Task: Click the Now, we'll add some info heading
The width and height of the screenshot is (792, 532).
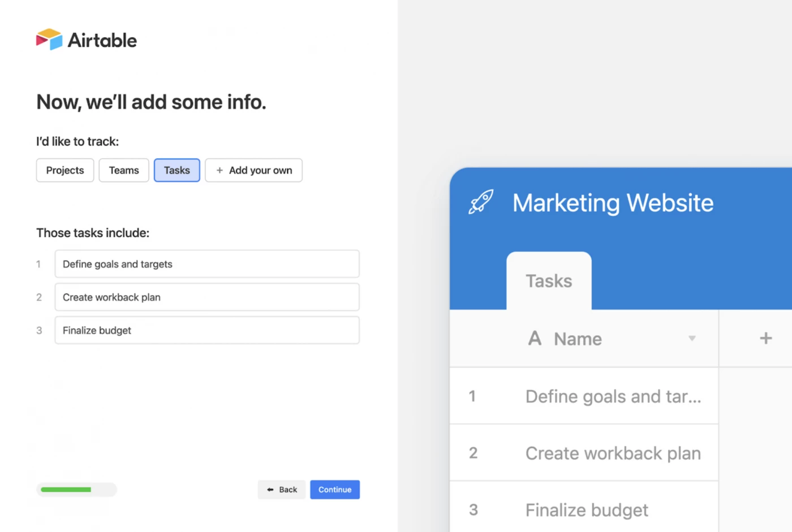Action: tap(151, 102)
